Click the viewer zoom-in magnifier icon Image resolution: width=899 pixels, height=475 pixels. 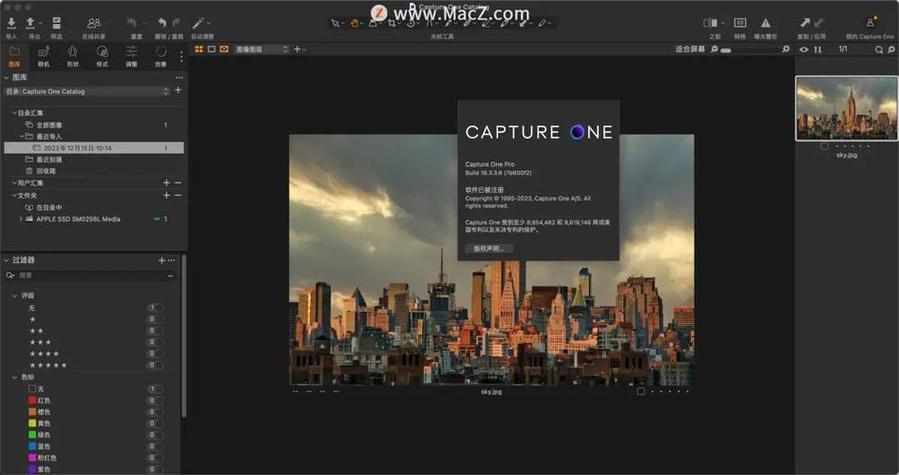pos(786,49)
